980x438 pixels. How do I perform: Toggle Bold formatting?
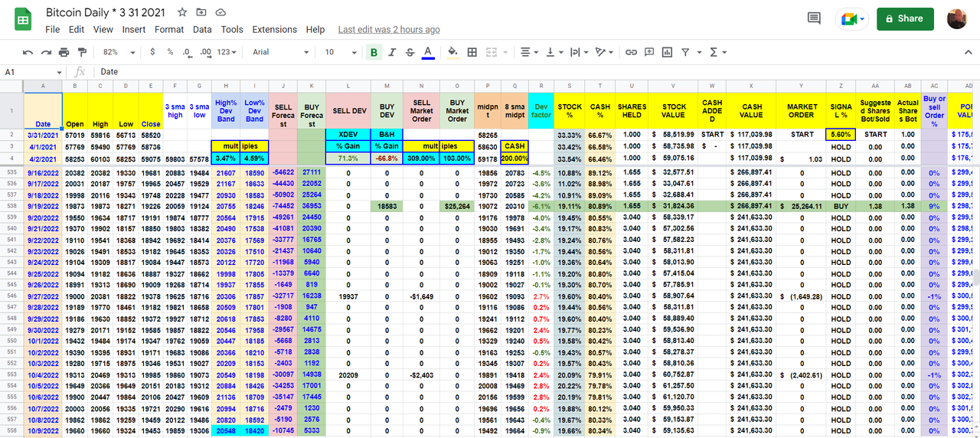click(374, 52)
